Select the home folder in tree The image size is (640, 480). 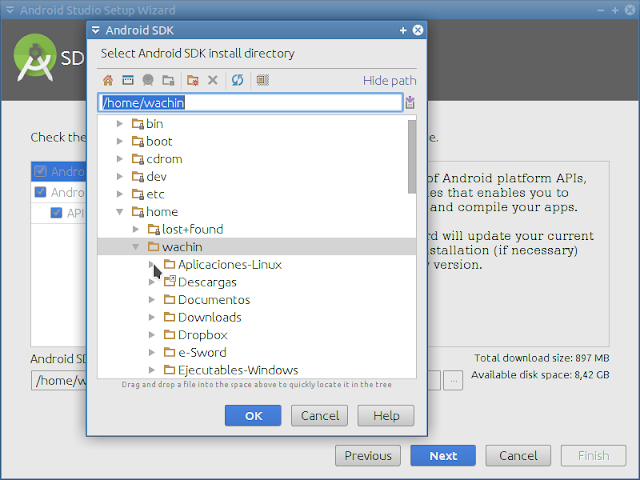click(x=155, y=211)
